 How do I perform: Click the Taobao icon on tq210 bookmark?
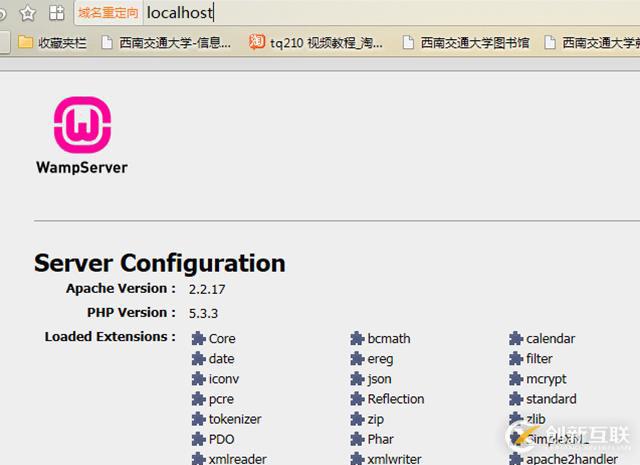point(257,42)
